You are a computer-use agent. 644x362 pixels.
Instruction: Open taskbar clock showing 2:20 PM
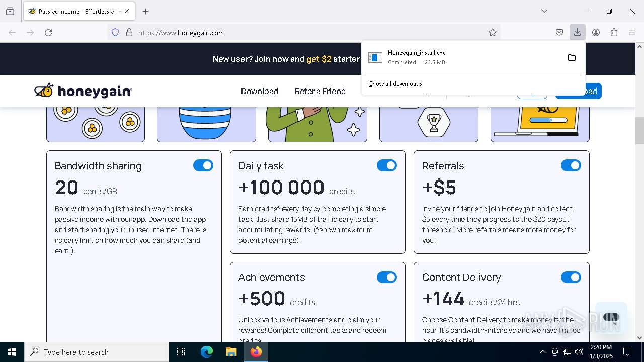pyautogui.click(x=601, y=352)
